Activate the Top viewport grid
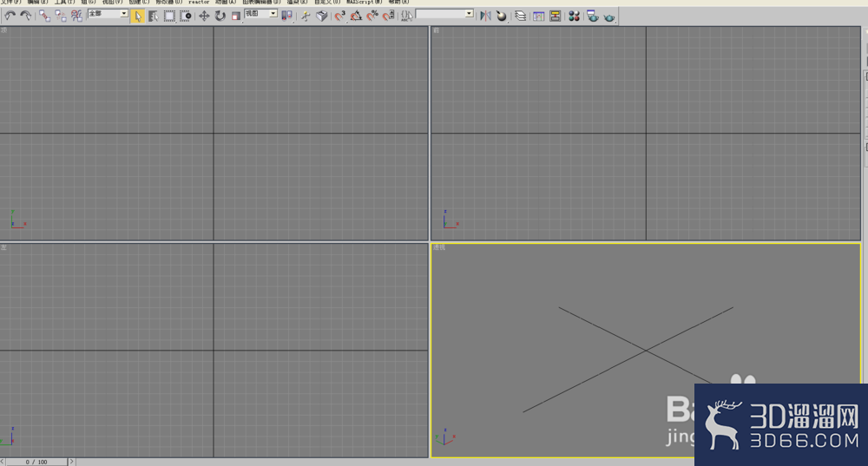This screenshot has width=868, height=466. click(x=214, y=134)
